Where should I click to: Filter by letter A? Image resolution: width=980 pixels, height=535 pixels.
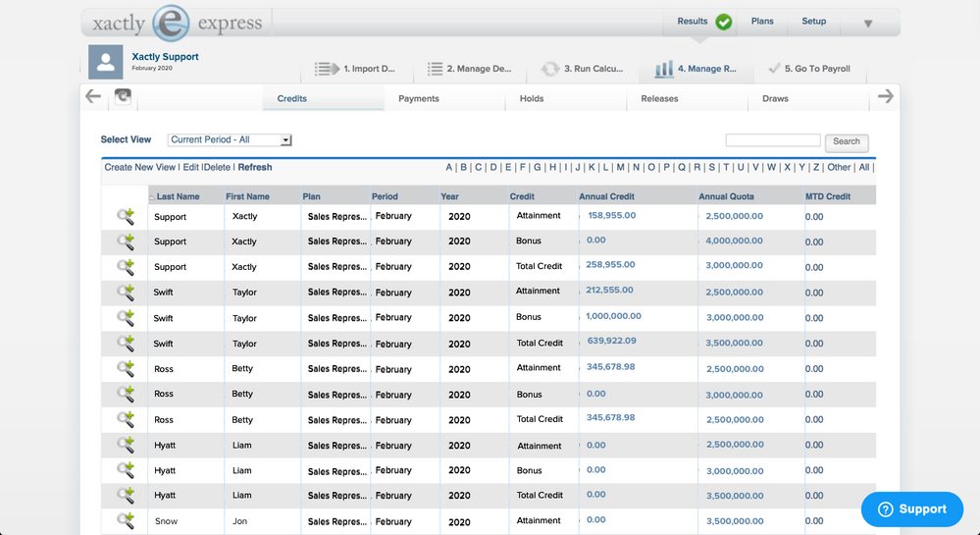click(448, 168)
